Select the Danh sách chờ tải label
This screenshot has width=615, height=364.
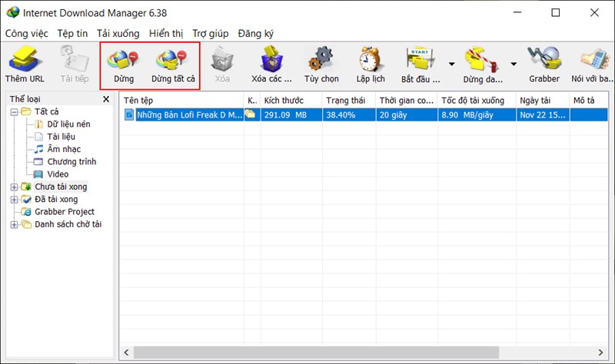68,224
